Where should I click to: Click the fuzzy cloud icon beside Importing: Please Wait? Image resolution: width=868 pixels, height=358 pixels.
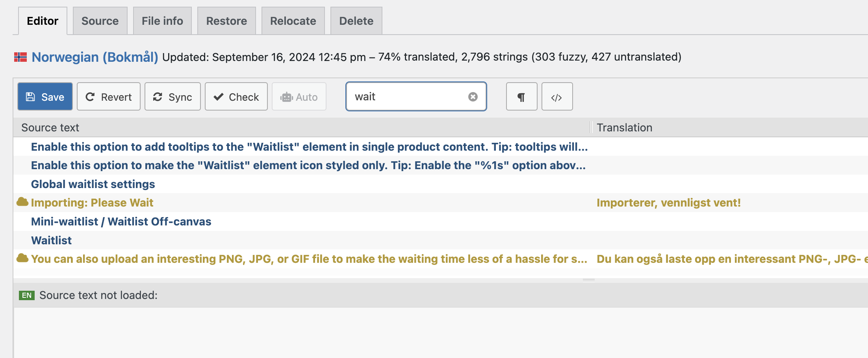[22, 202]
